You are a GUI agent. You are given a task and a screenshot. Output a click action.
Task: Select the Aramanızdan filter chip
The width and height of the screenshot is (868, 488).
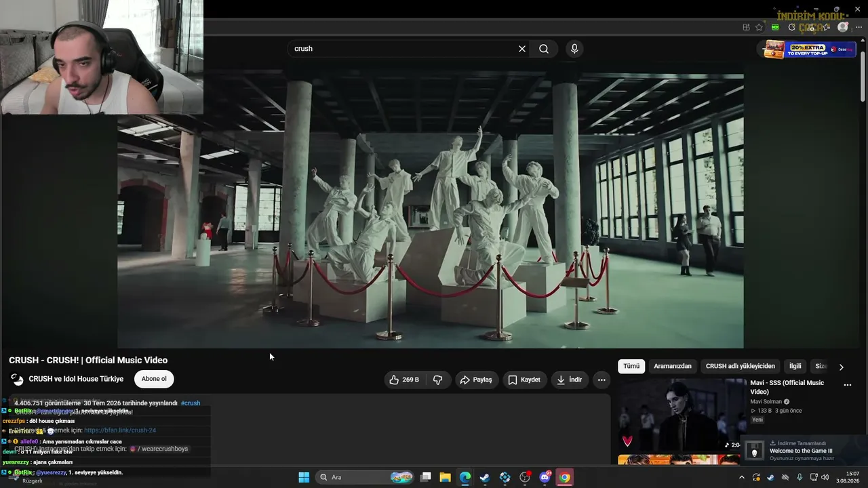coord(673,366)
